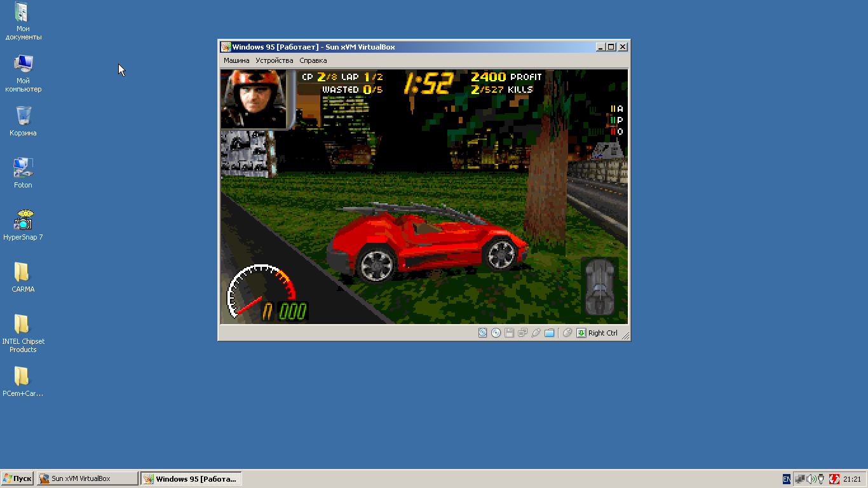Click the 2400 PROFIT counter in game
Image resolution: width=868 pixels, height=488 pixels.
[506, 77]
